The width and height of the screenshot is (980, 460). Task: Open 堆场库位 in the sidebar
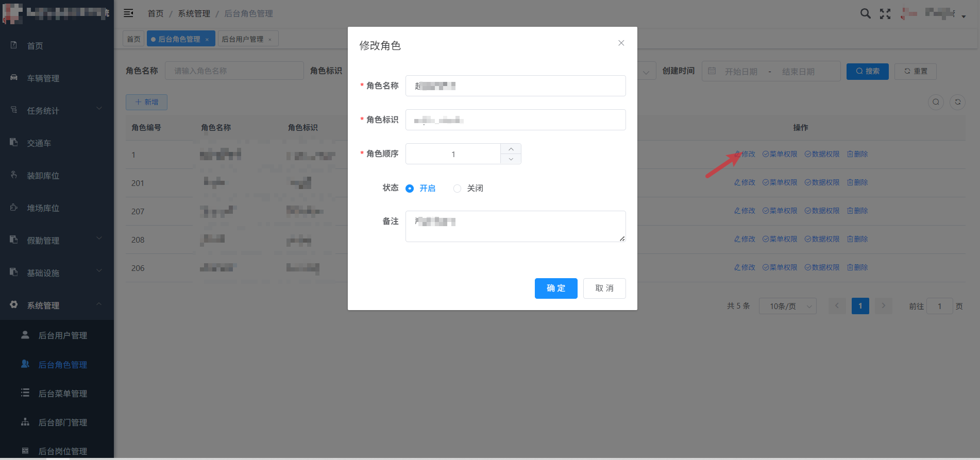tap(57, 208)
